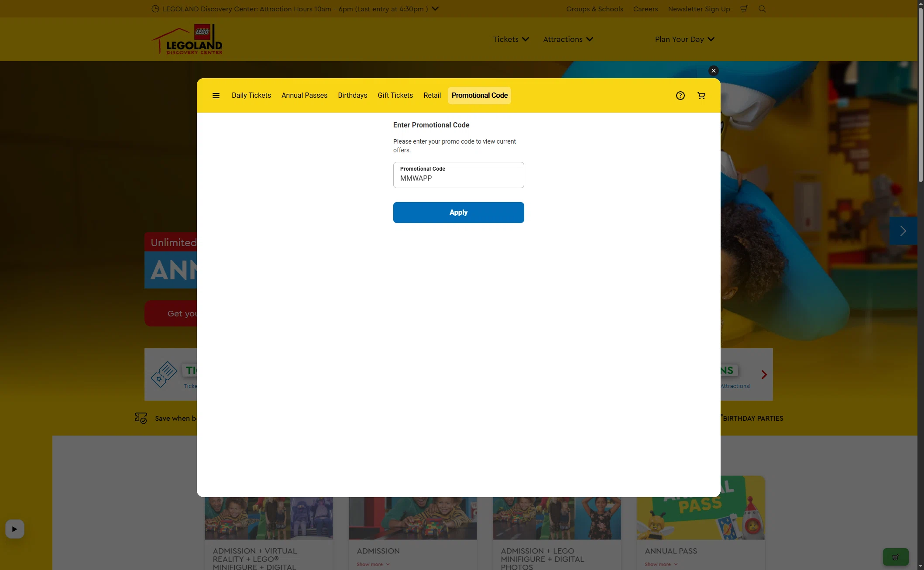Expand Show more under ANNUAL PASS card
924x570 pixels.
coord(661,564)
